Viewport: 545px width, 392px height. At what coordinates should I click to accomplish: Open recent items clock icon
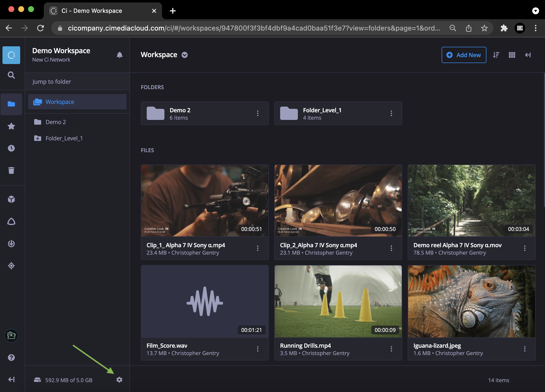coord(11,148)
